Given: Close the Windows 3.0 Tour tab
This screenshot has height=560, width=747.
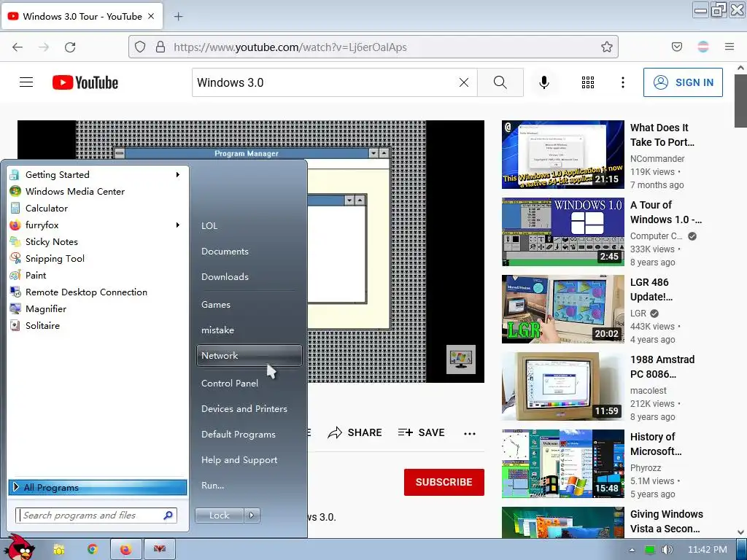Looking at the screenshot, I should point(151,16).
